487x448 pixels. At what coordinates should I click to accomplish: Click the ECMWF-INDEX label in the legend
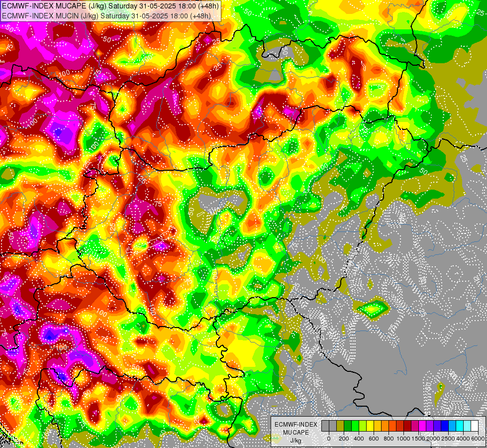(x=296, y=425)
